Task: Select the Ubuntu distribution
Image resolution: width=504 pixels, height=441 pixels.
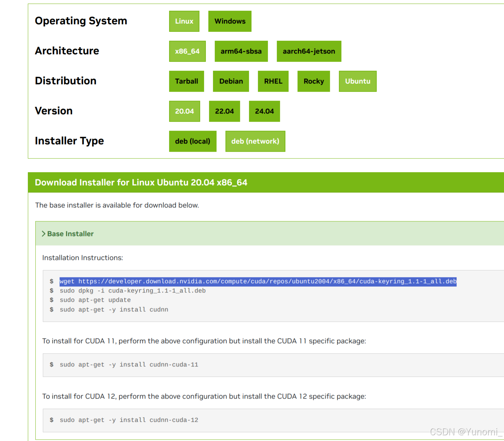Action: coord(357,81)
